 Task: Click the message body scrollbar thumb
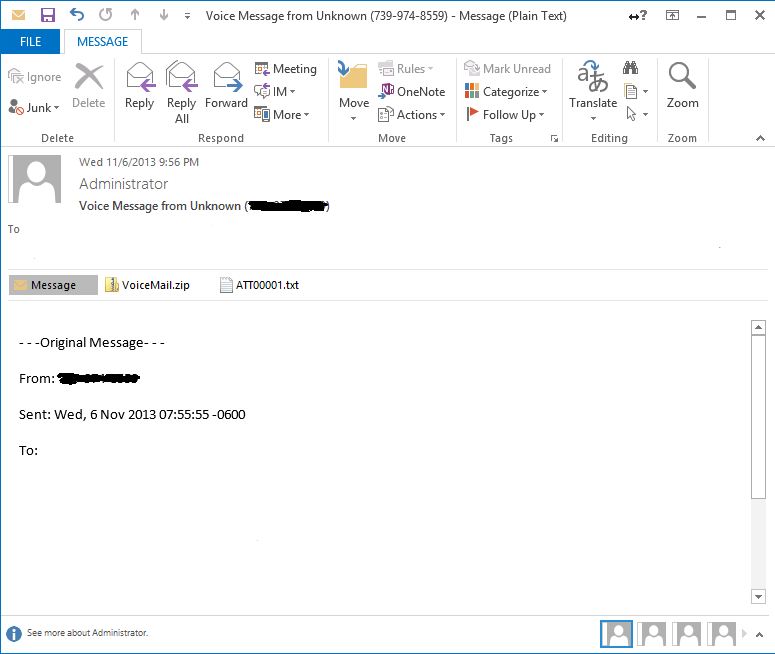758,417
